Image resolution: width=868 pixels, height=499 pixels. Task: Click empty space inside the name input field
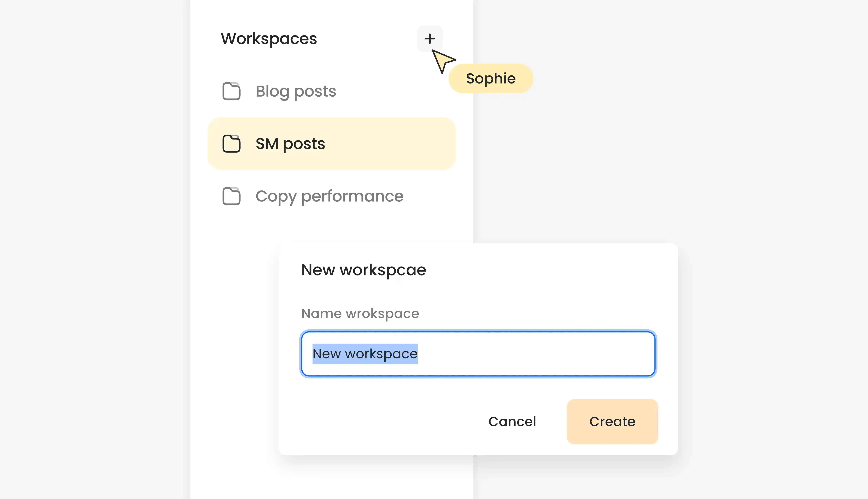535,354
